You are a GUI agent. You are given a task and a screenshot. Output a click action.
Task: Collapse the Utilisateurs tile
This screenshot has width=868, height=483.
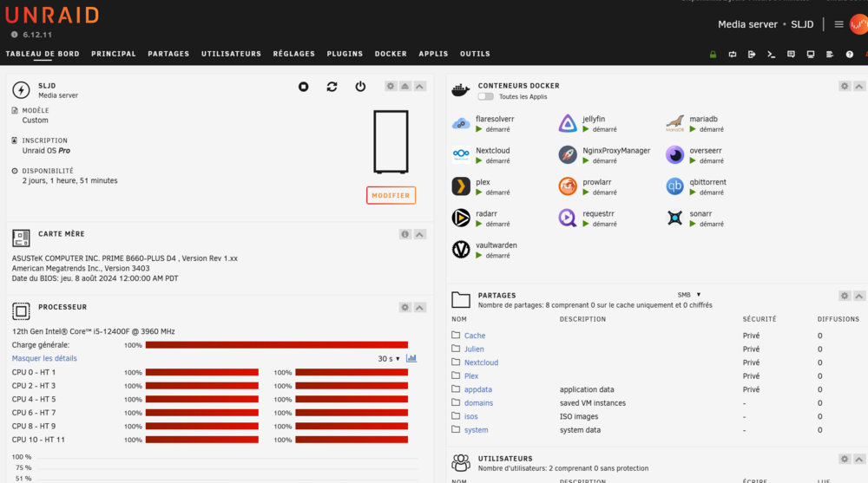tap(859, 460)
